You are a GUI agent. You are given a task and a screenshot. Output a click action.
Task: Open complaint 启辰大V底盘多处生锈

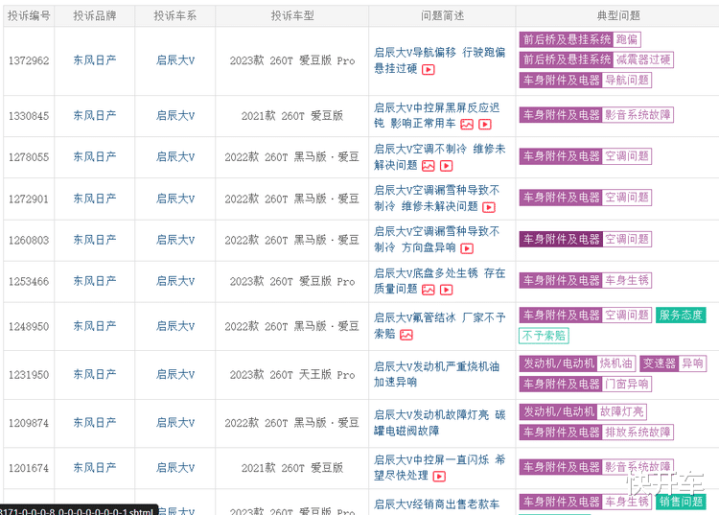pos(439,281)
